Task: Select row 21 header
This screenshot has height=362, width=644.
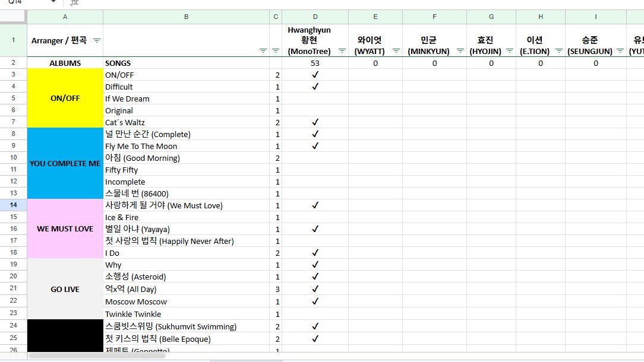Action: tap(13, 288)
